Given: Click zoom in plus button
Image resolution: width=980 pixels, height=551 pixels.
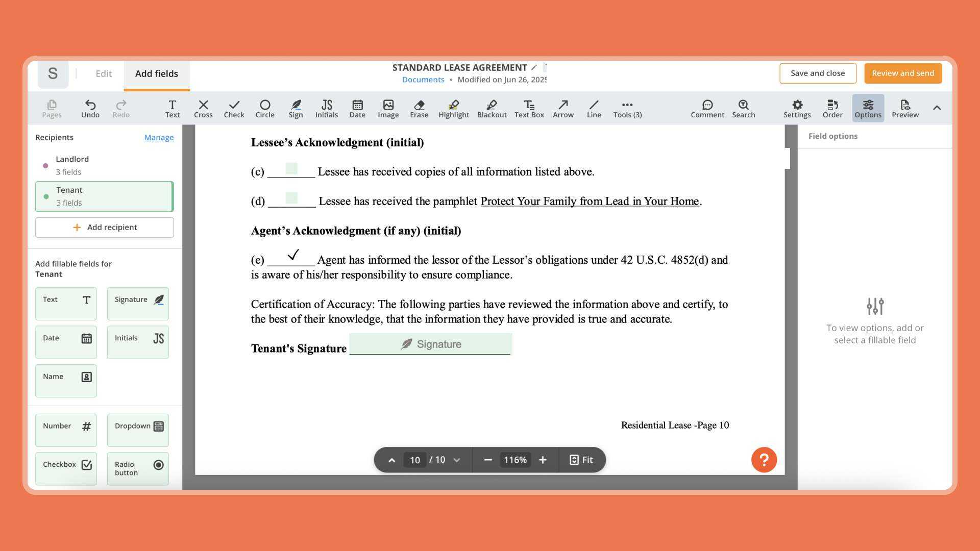Looking at the screenshot, I should tap(543, 460).
